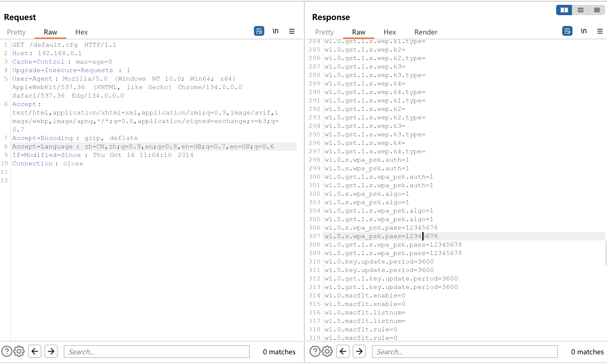Open the Response Render tab
Image resolution: width=607 pixels, height=364 pixels.
426,32
